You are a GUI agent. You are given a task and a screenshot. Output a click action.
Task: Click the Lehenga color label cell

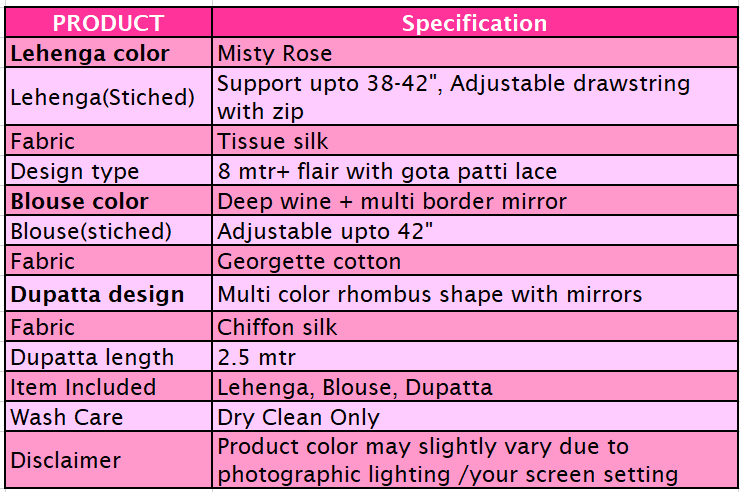[x=109, y=52]
